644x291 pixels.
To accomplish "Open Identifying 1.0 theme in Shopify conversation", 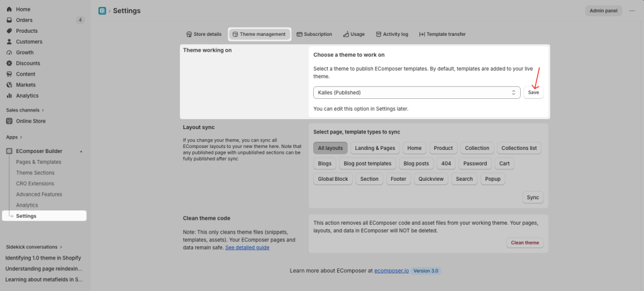I will coord(43,258).
